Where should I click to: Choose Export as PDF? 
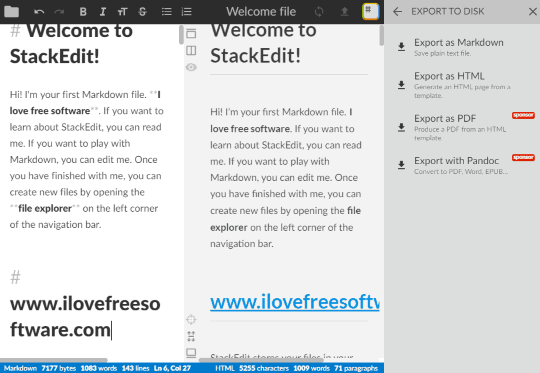tap(465, 127)
